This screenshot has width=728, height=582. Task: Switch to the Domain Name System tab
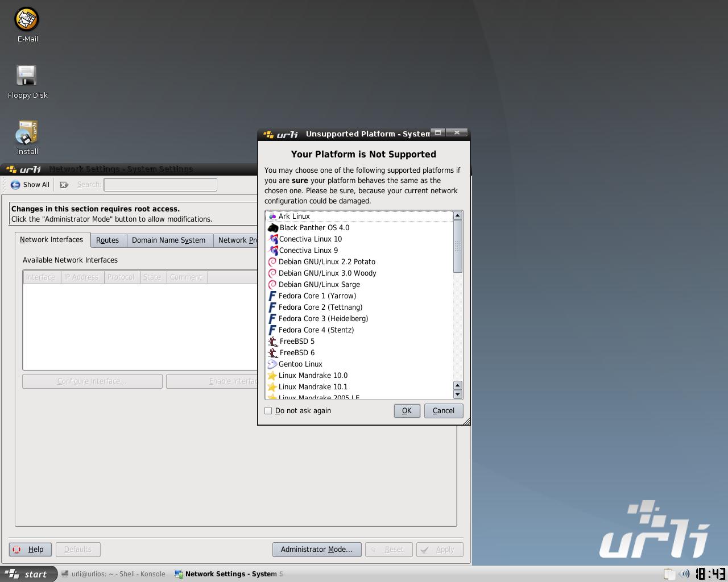click(x=169, y=240)
